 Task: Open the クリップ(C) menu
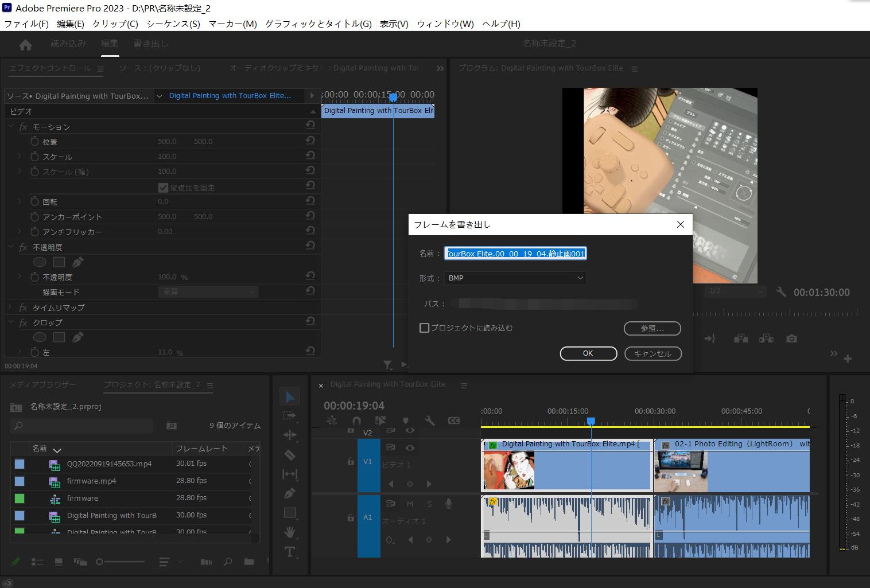115,24
